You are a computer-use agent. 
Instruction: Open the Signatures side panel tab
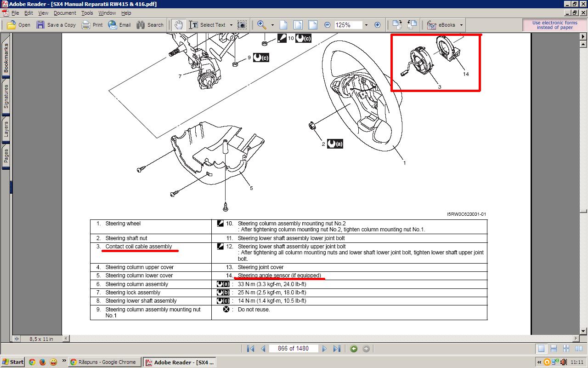point(6,96)
